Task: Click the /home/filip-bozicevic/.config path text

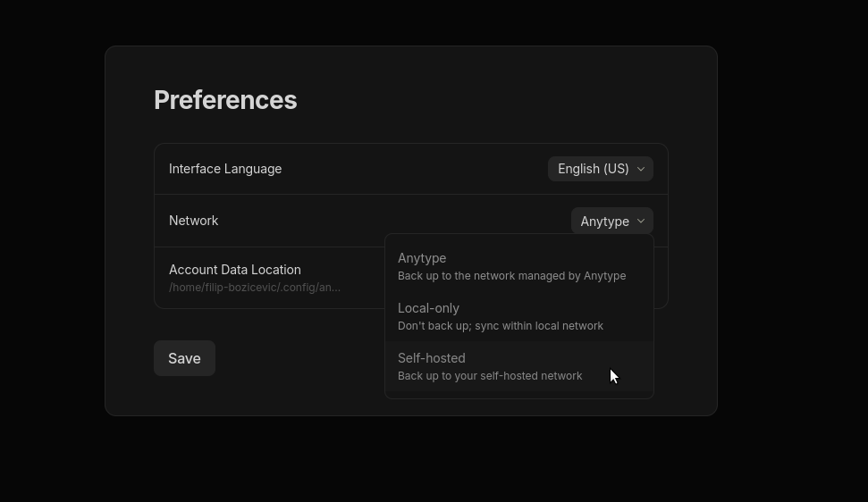Action: click(x=255, y=288)
